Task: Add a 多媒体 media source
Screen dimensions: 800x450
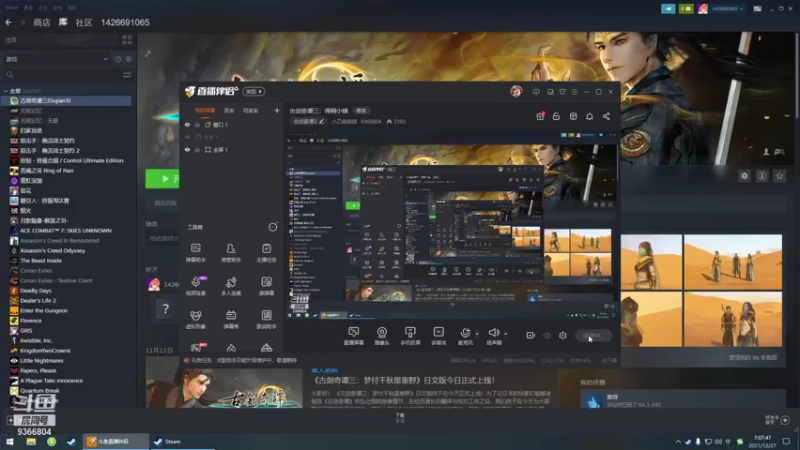Action: (x=439, y=336)
